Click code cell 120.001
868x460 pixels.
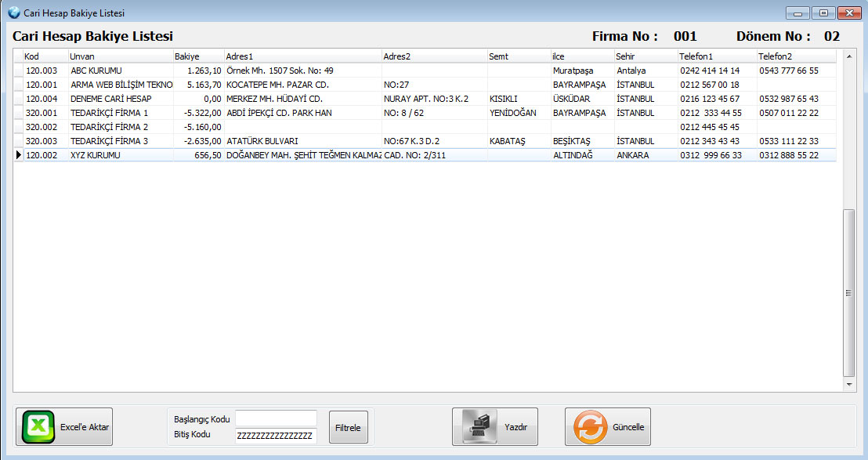click(45, 85)
